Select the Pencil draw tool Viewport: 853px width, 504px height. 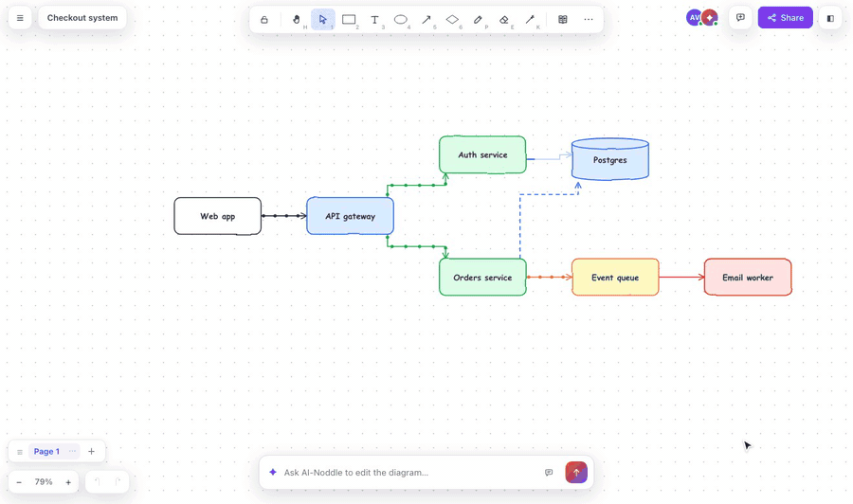tap(479, 20)
